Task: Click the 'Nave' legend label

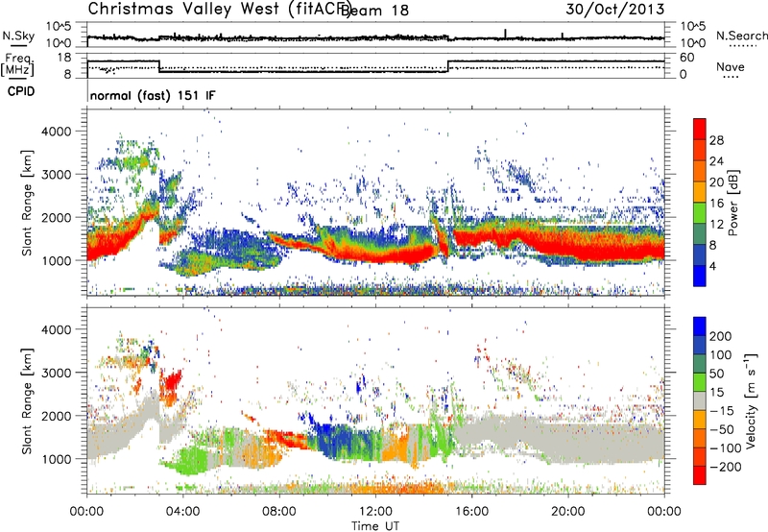Action: [731, 66]
